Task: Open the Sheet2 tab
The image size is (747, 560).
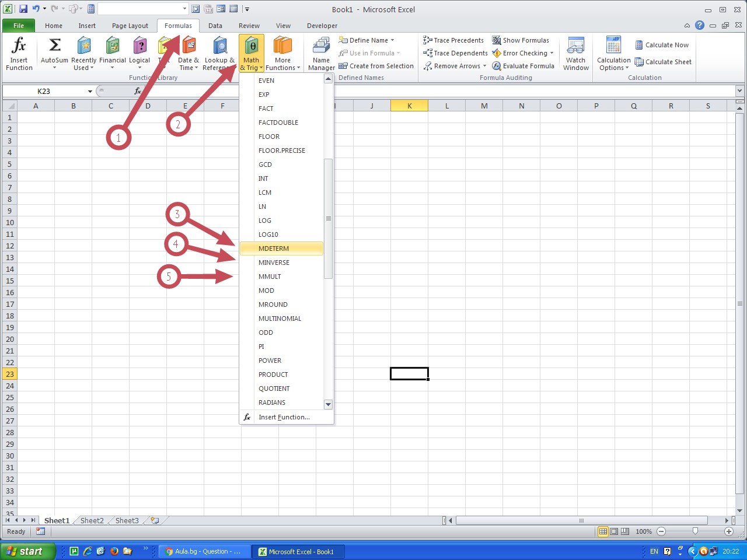Action: pyautogui.click(x=92, y=520)
